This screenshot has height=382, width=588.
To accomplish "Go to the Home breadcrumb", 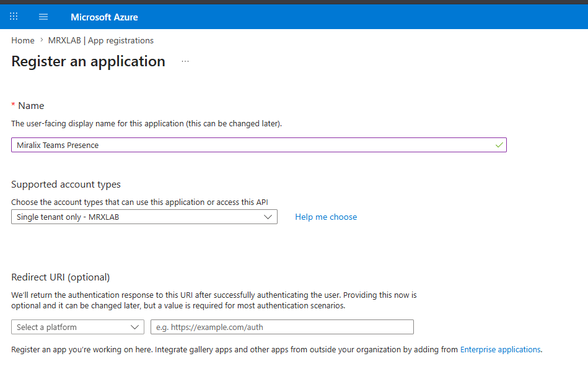I will click(23, 40).
